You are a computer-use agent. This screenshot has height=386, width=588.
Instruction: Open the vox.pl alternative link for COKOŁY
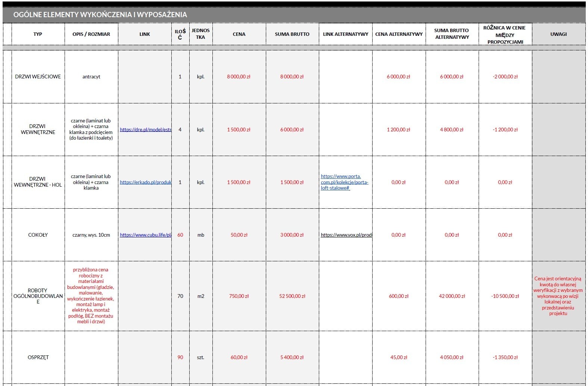[346, 235]
